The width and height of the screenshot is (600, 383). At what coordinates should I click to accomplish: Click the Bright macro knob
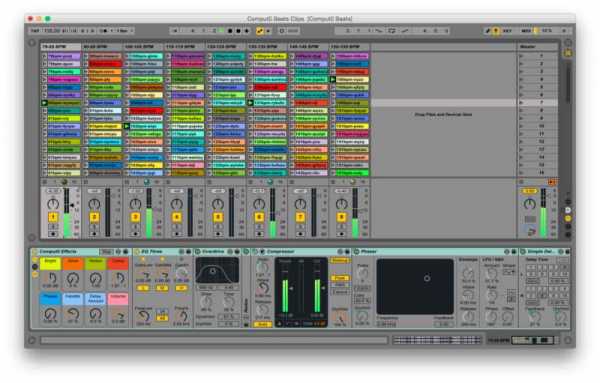(50, 278)
